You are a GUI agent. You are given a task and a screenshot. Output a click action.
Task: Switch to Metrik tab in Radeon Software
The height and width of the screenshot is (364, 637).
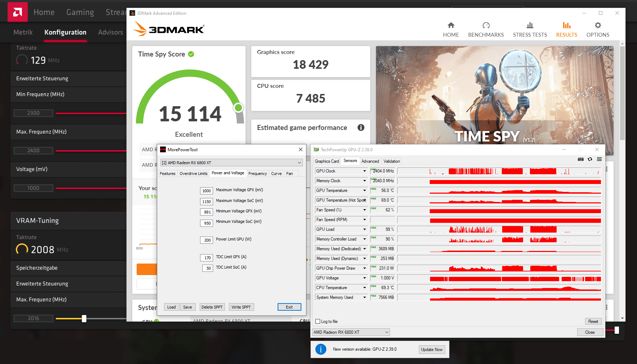23,32
